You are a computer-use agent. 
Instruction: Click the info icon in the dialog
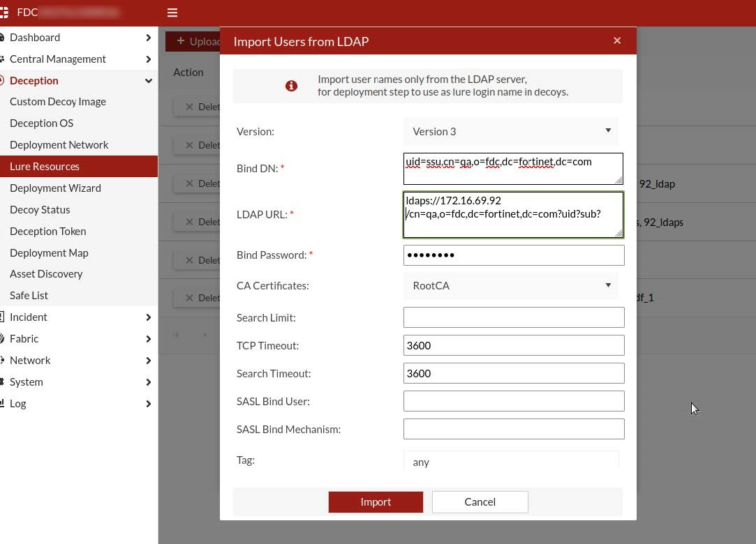click(x=291, y=86)
